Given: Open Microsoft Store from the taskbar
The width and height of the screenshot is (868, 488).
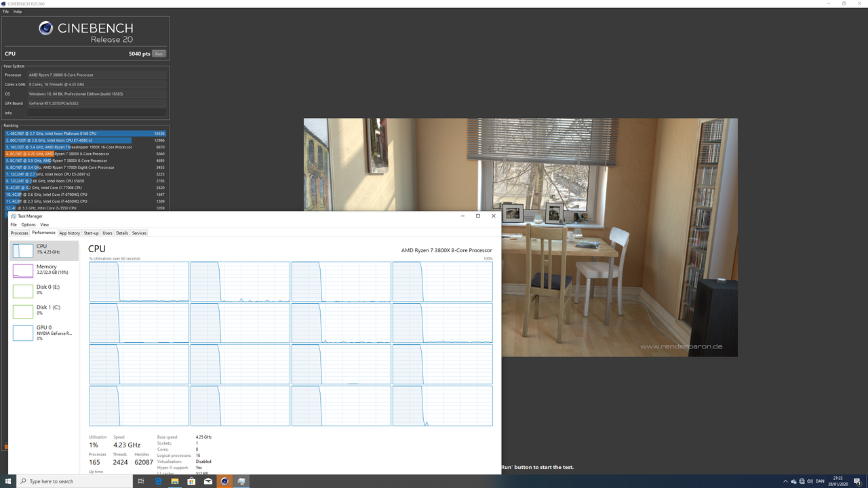Looking at the screenshot, I should pyautogui.click(x=191, y=481).
